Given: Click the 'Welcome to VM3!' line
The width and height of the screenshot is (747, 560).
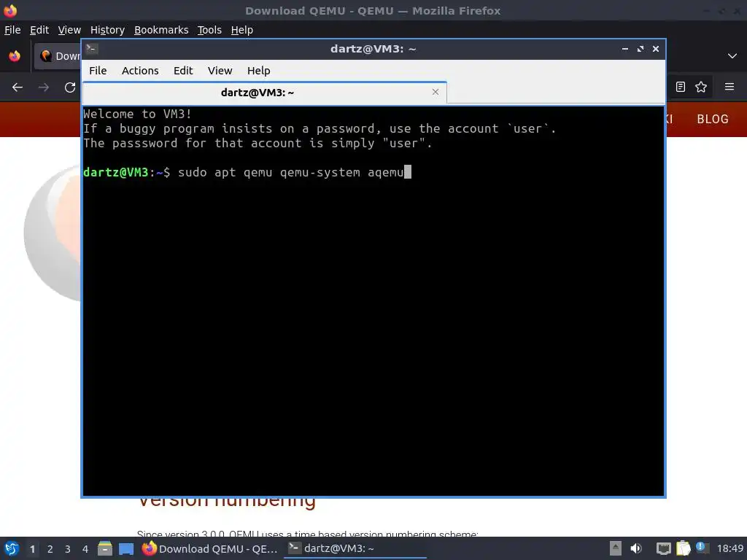Looking at the screenshot, I should (x=137, y=114).
